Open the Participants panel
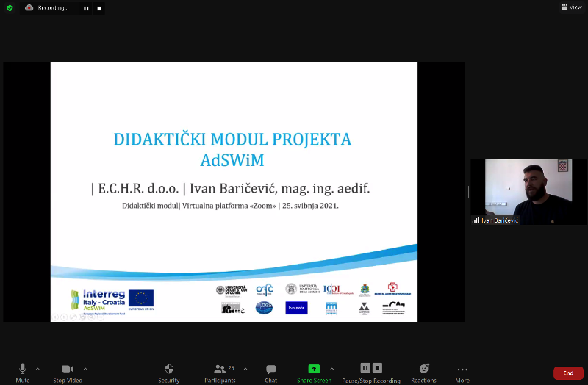 point(220,369)
